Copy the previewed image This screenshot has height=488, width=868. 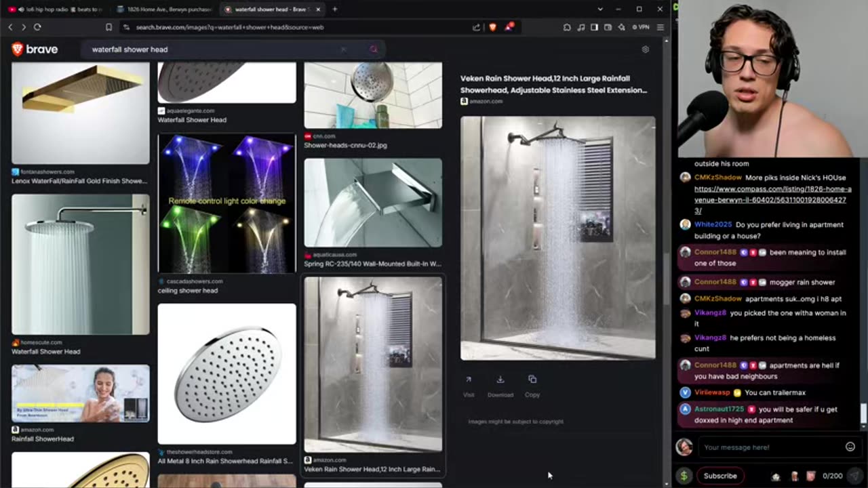click(x=532, y=386)
